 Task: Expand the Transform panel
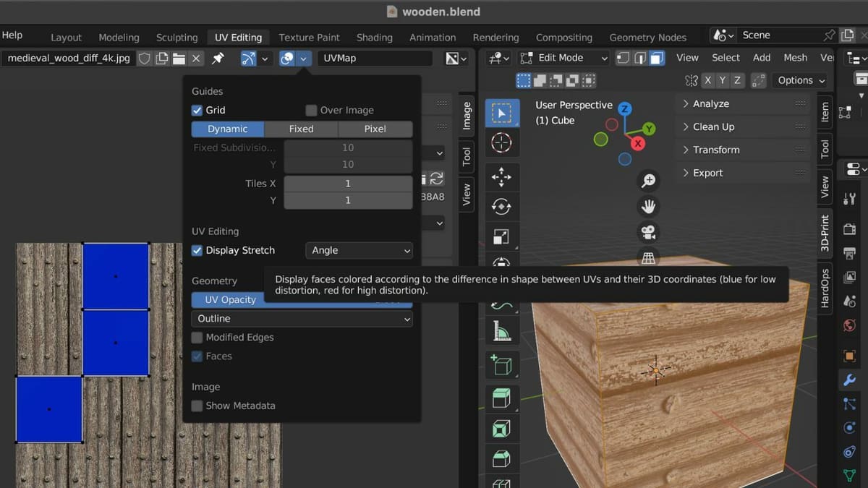coord(743,150)
